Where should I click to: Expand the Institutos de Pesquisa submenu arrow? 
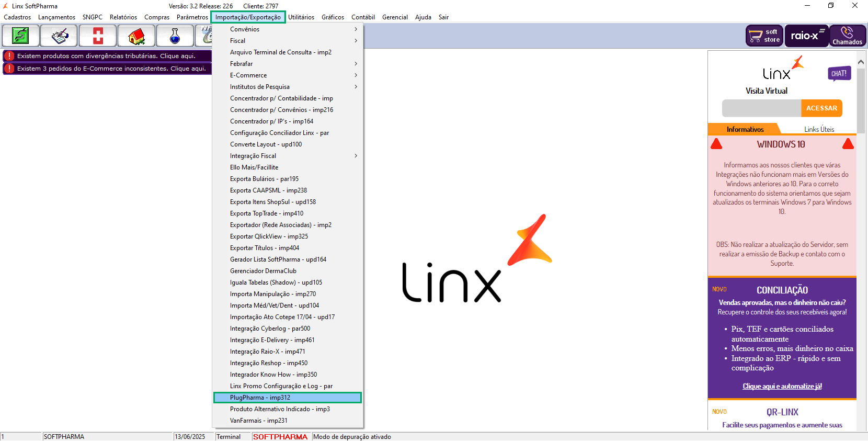(x=356, y=87)
